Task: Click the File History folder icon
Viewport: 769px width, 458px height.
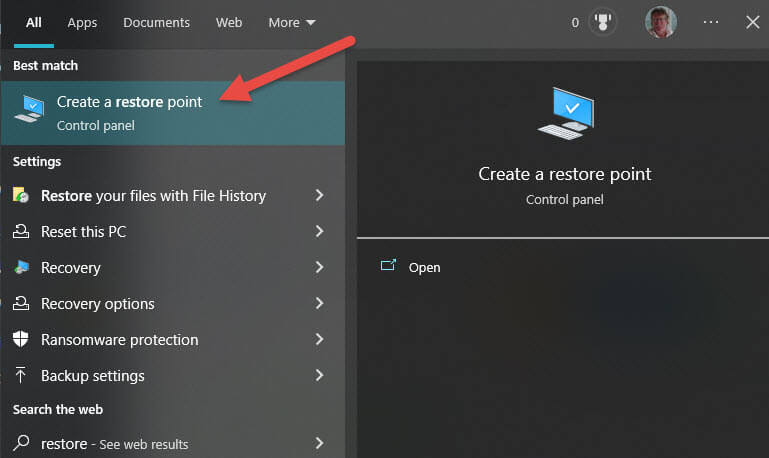Action: (21, 195)
